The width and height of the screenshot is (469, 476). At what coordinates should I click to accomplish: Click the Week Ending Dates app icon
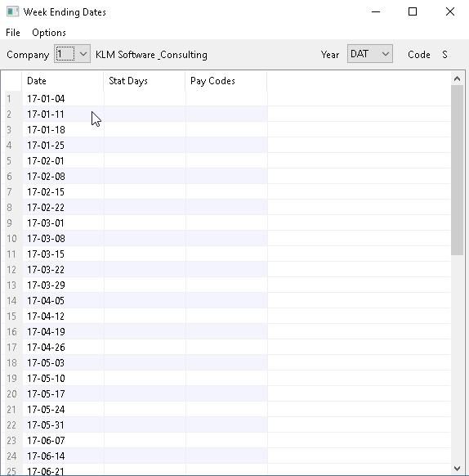click(x=12, y=11)
